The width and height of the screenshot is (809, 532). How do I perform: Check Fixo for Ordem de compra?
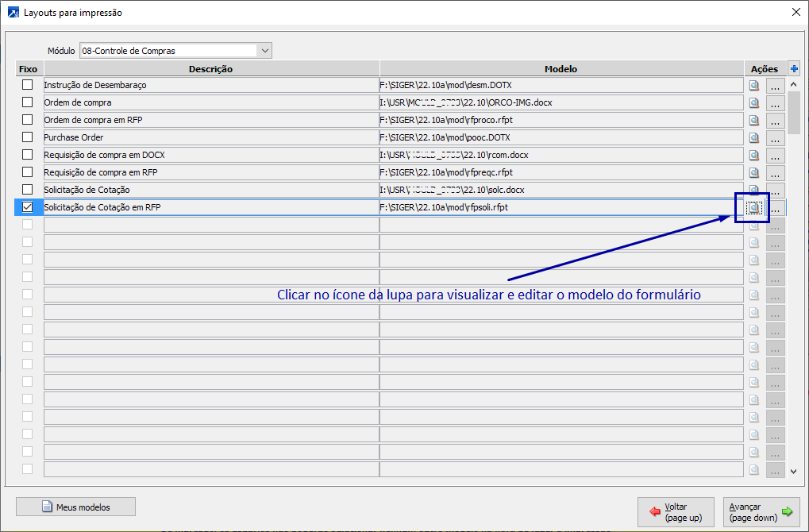click(27, 102)
